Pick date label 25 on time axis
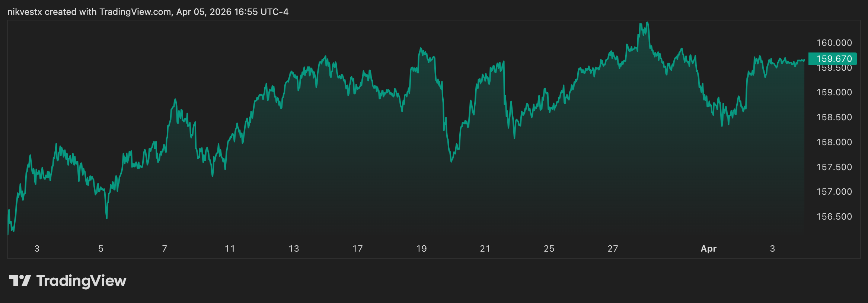 tap(549, 249)
